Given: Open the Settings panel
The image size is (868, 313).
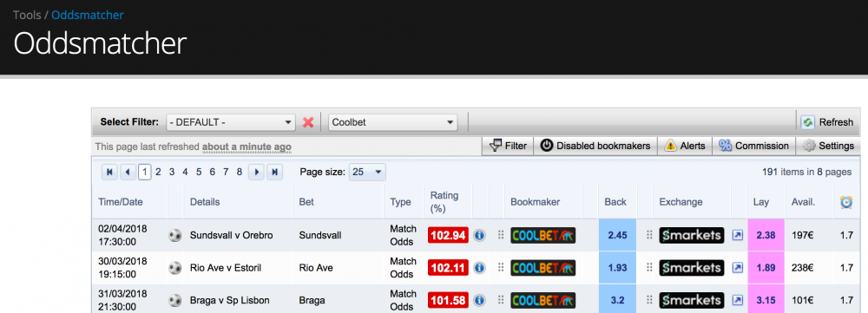Looking at the screenshot, I should click(828, 146).
